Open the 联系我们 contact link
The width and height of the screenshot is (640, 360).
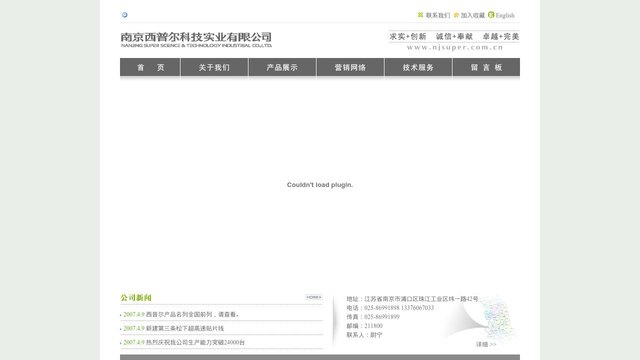[438, 16]
